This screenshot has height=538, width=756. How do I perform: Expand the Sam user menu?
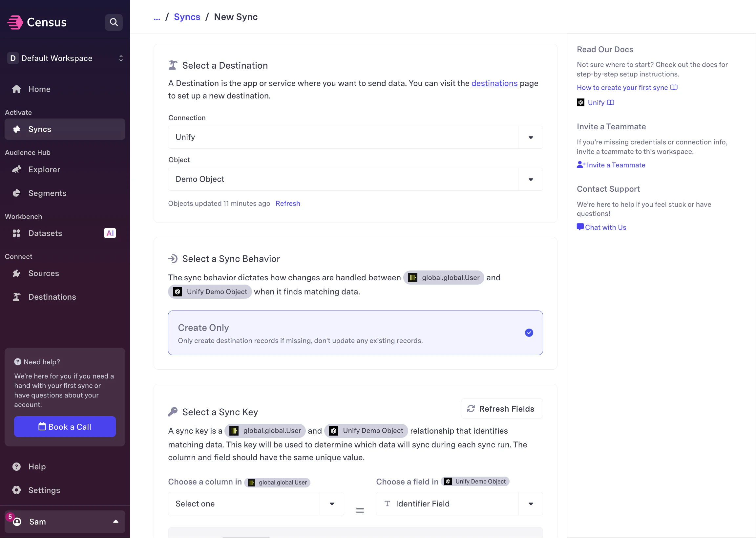pos(65,522)
